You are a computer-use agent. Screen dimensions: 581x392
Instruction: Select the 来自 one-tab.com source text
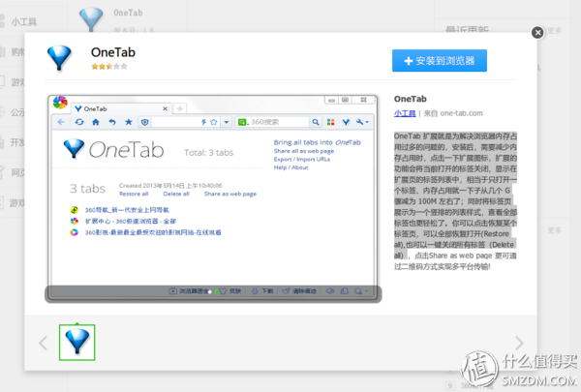[x=453, y=113]
